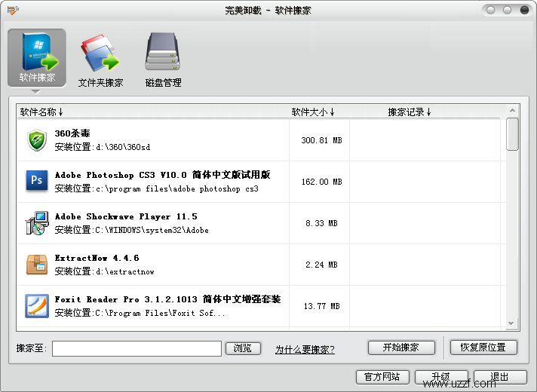
Task: Click the list scrollbar down arrow
Action: [x=511, y=323]
